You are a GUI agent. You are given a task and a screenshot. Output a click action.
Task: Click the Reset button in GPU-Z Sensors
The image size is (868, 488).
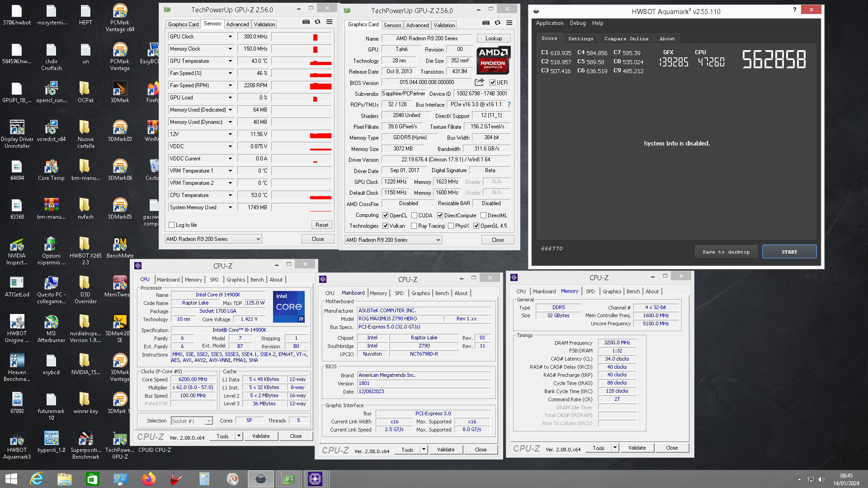click(x=321, y=225)
